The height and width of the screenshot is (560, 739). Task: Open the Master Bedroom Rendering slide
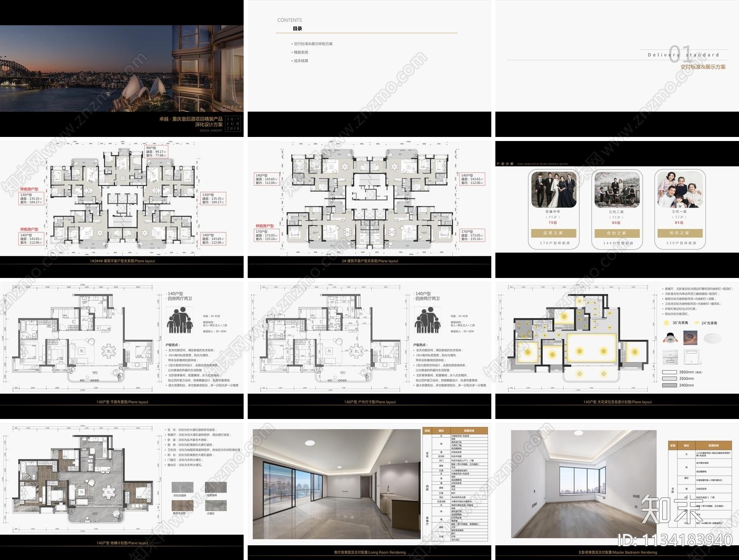point(617,492)
